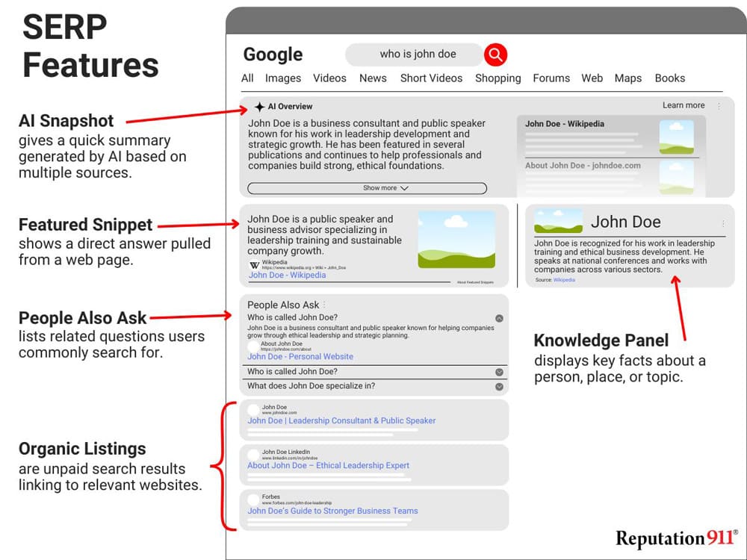Click the favicon of the Forbes result
Viewport: 747px width, 560px height.
point(253,499)
